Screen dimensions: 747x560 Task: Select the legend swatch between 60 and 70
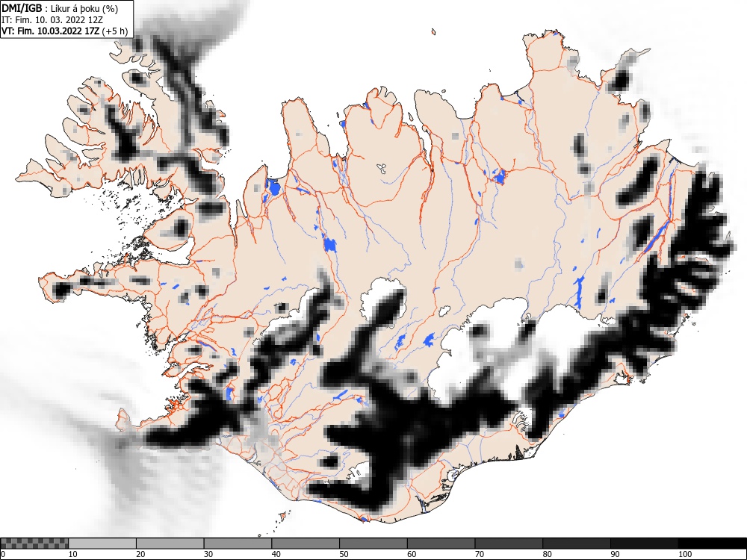point(441,544)
